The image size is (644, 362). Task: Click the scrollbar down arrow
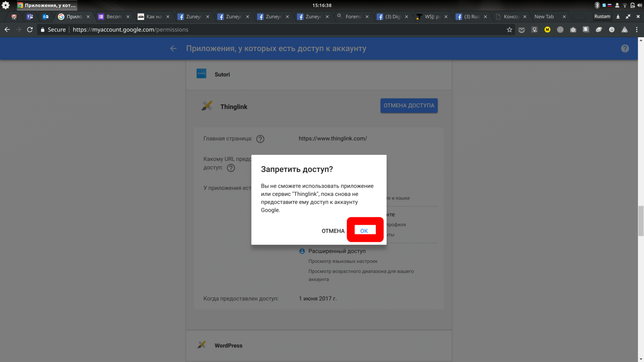tap(641, 359)
